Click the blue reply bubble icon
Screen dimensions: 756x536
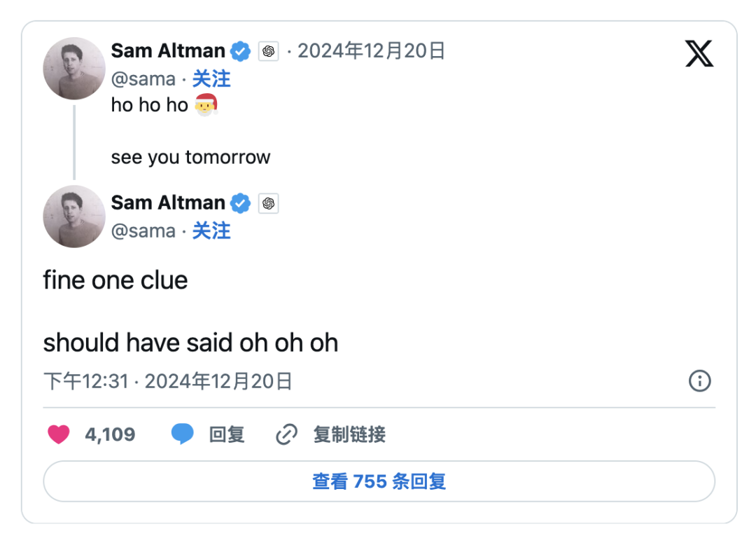tap(182, 434)
